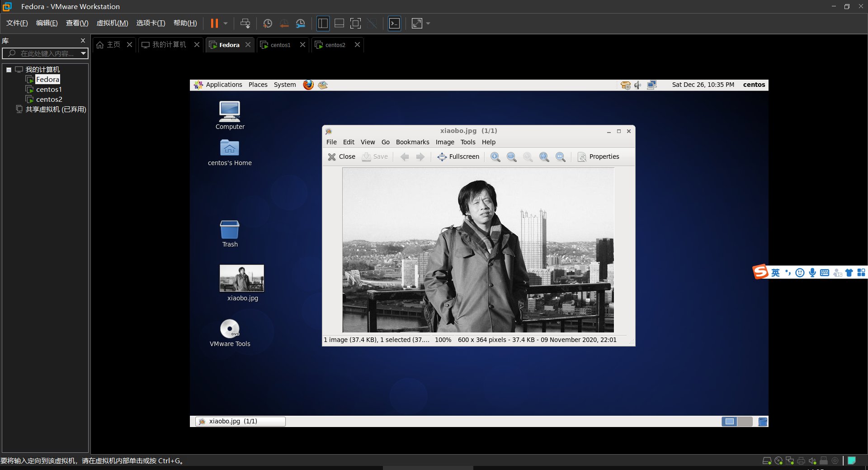Enter VMware full screen mode icon
The image size is (868, 470).
coord(356,23)
